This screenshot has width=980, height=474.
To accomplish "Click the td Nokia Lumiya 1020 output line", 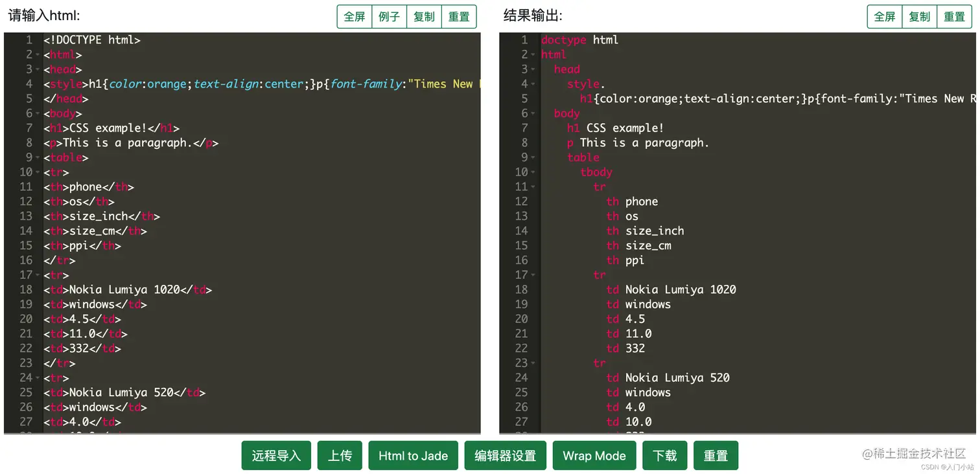I will coord(671,290).
